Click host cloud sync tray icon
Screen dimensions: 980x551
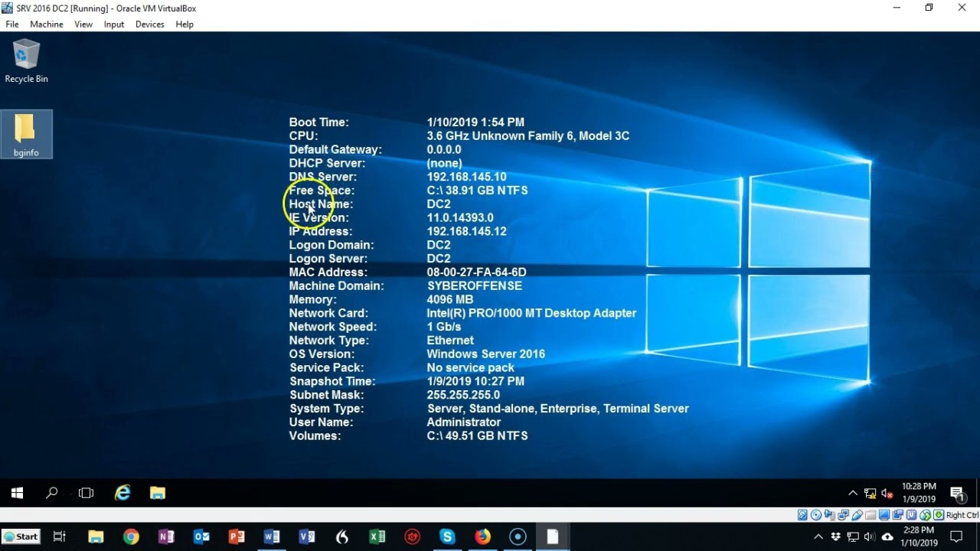(x=887, y=537)
